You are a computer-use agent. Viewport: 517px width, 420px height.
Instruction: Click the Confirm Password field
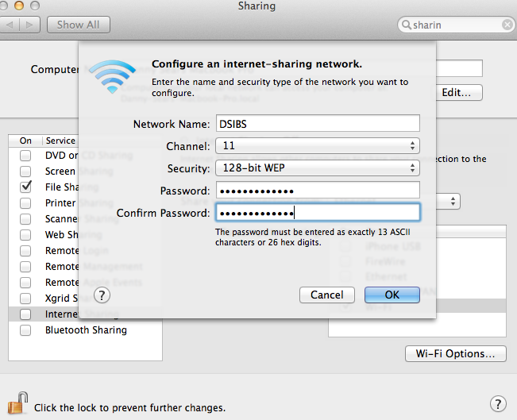pyautogui.click(x=318, y=212)
